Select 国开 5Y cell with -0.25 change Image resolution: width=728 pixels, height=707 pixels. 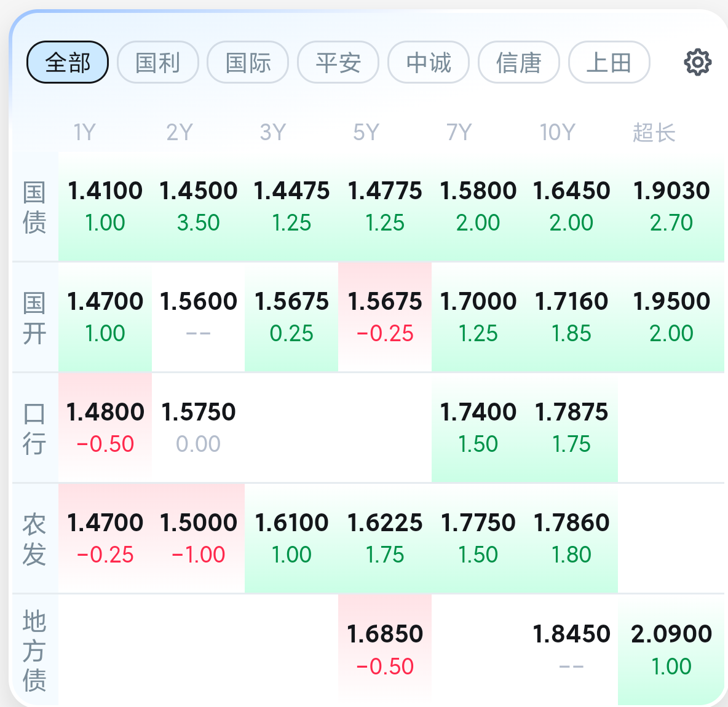[385, 317]
